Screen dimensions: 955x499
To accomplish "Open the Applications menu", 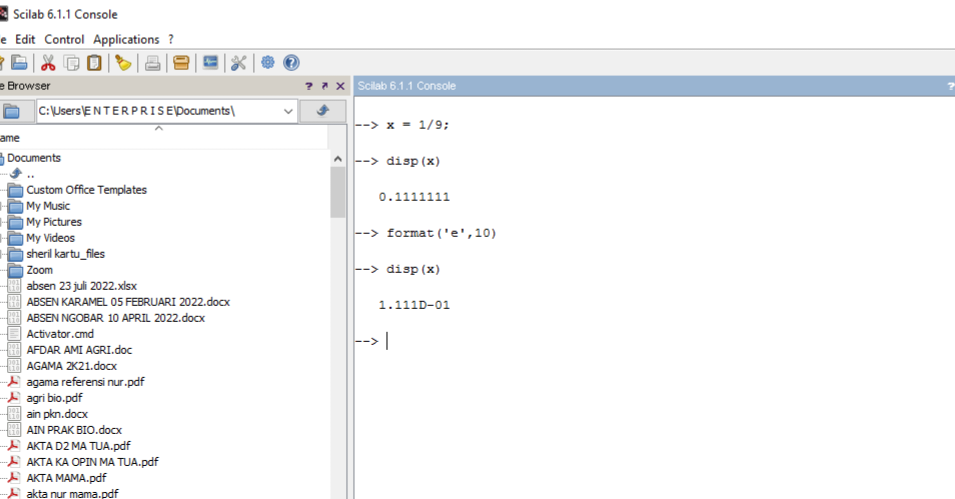I will (126, 40).
